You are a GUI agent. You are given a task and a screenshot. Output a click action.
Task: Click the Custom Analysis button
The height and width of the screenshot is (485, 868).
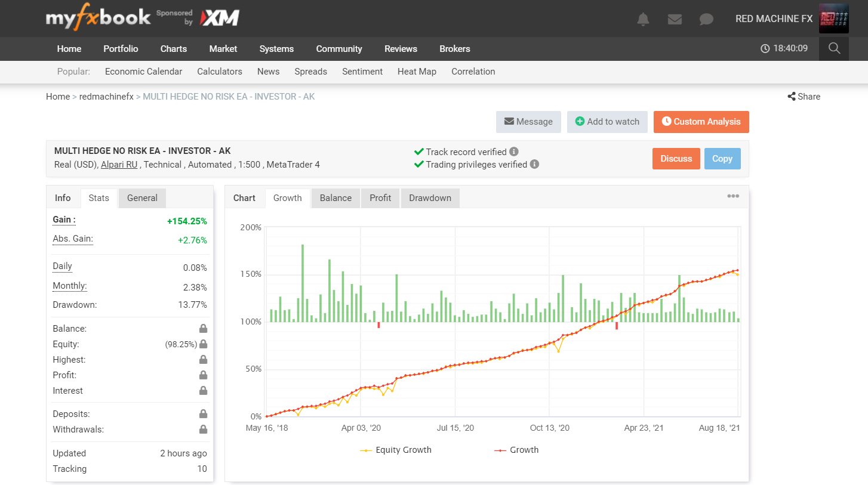(701, 122)
